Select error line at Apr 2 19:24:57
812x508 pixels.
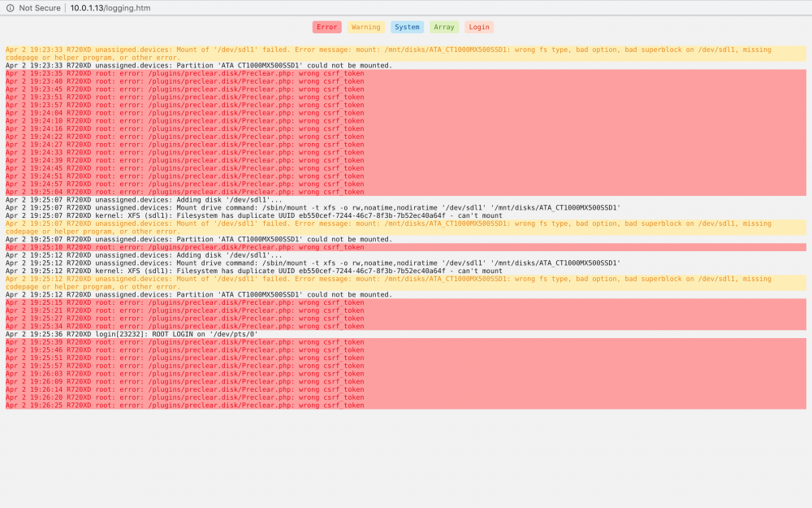(x=406, y=184)
